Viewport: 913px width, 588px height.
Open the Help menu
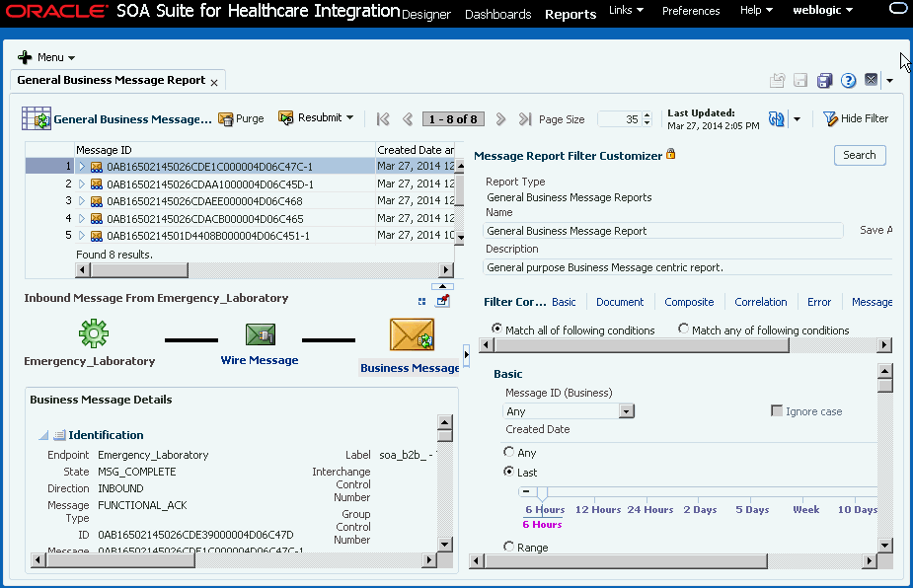(756, 10)
